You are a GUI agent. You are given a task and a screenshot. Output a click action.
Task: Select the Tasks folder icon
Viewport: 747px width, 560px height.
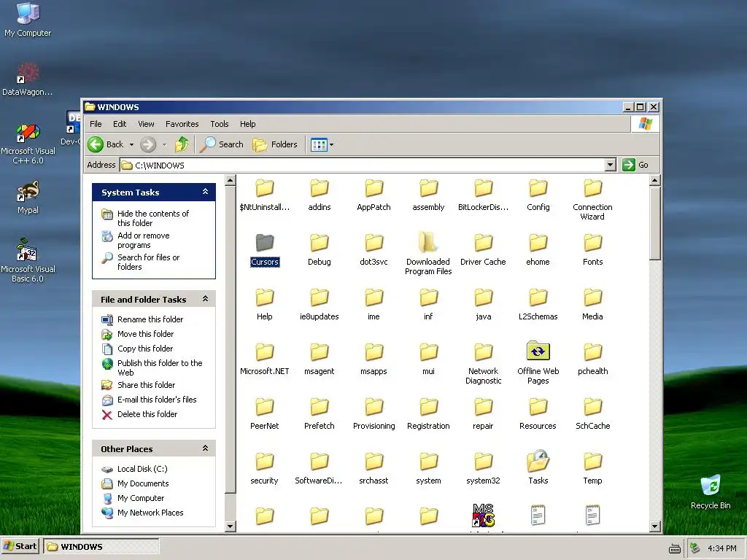click(x=538, y=467)
